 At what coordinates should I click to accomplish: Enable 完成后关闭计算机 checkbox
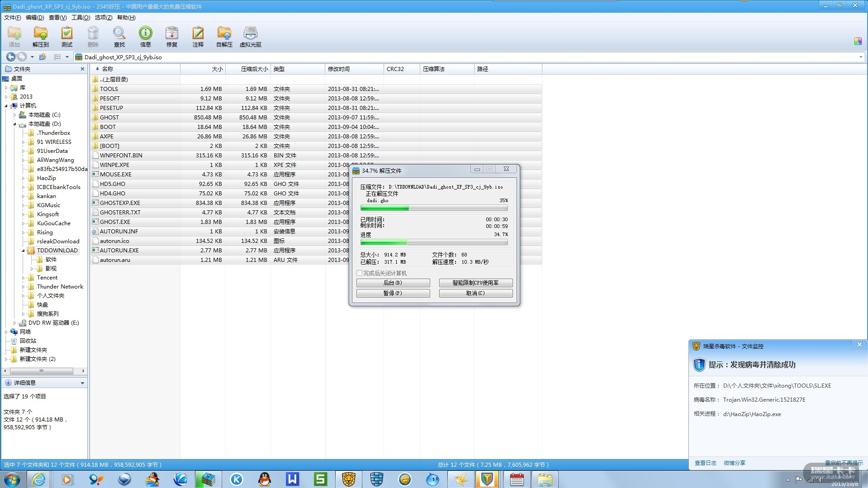tap(360, 273)
